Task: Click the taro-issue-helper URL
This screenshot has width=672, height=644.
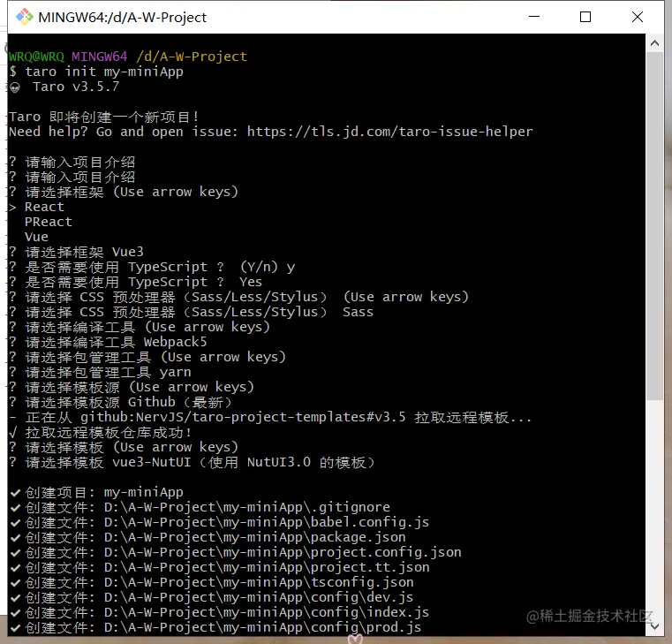Action: pos(389,132)
